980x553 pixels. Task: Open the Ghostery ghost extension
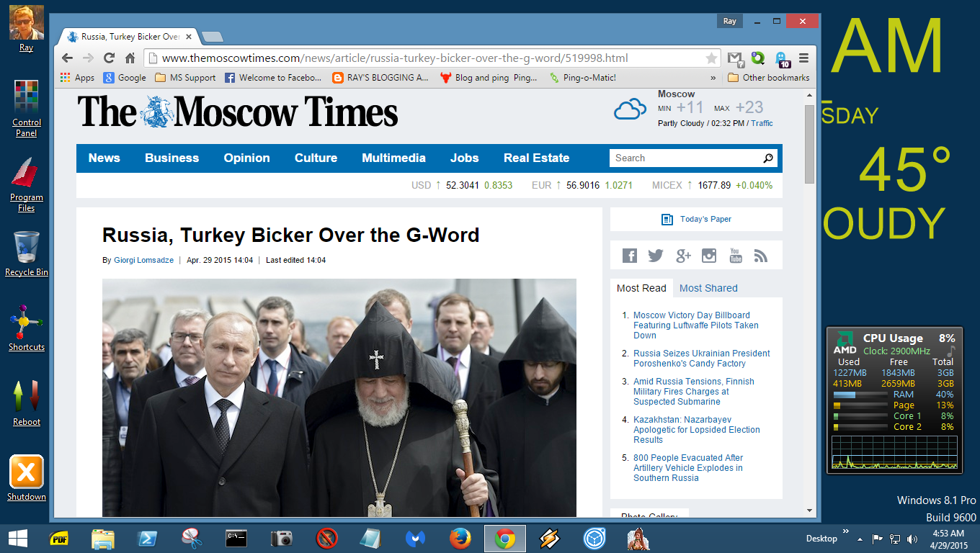click(781, 58)
